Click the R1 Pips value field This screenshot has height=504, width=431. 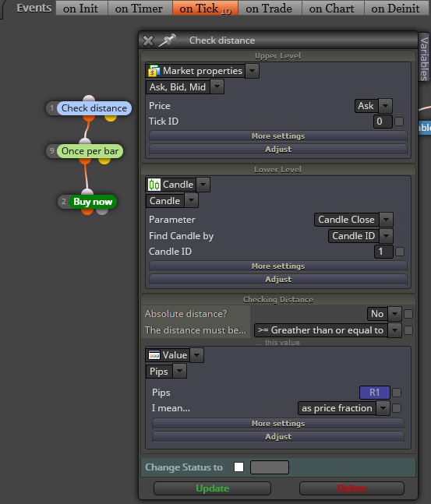coord(375,393)
